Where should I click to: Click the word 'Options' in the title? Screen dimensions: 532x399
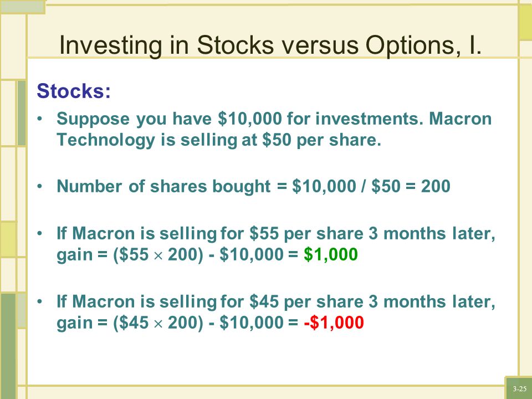(410, 45)
